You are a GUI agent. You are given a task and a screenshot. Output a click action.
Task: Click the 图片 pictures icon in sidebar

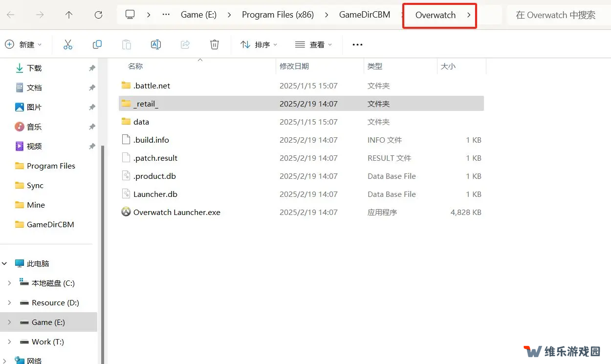coord(20,107)
